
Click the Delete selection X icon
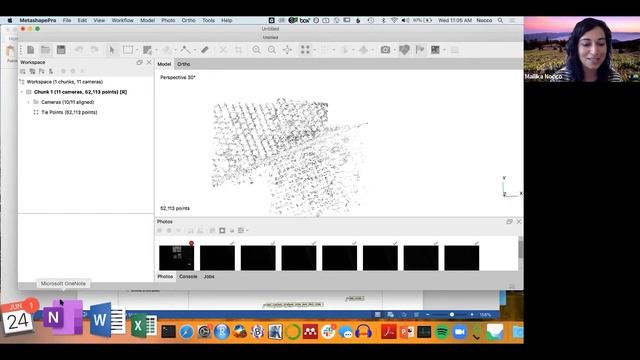(223, 50)
